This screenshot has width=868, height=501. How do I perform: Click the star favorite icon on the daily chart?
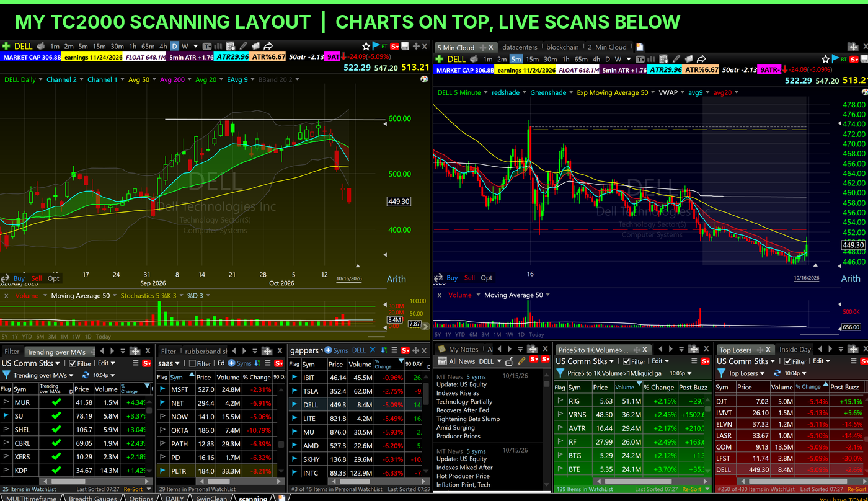click(x=366, y=46)
